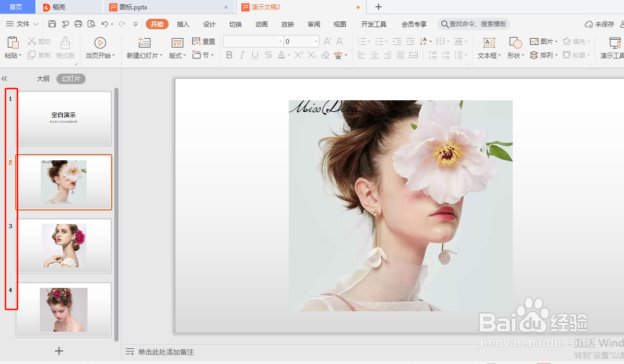
Task: Expand the Section (节) dropdown
Action: coord(212,55)
